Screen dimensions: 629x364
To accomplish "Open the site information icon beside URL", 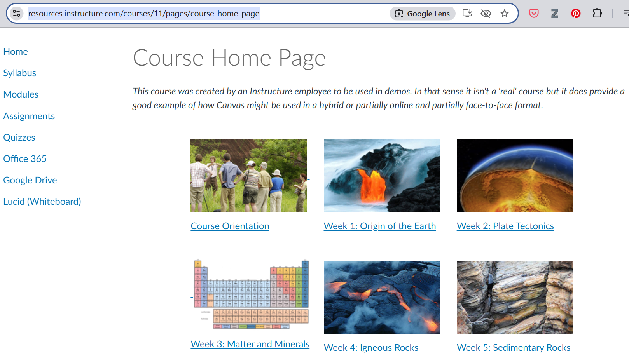I will click(x=16, y=13).
